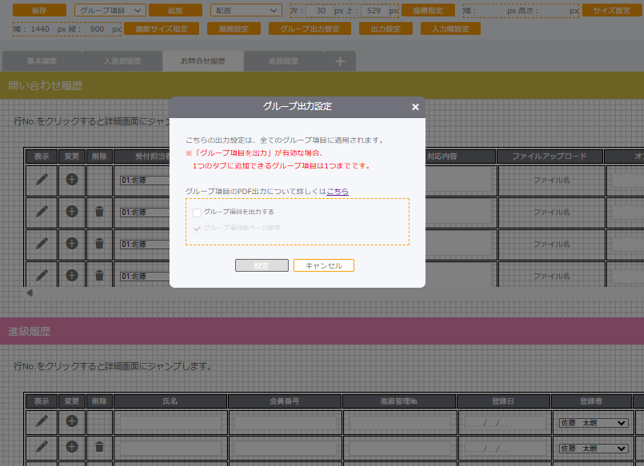Click pencil icon in first 問い合わせ履歴 row
This screenshot has width=644, height=466.
pyautogui.click(x=41, y=179)
